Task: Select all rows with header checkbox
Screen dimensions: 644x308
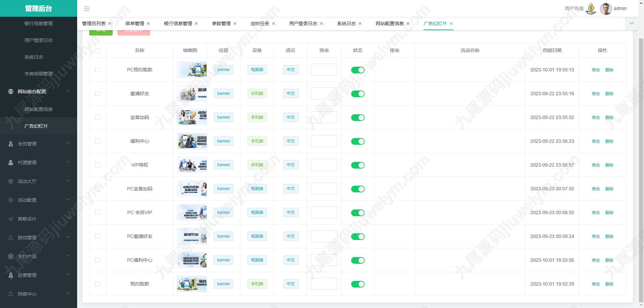Action: pos(97,51)
